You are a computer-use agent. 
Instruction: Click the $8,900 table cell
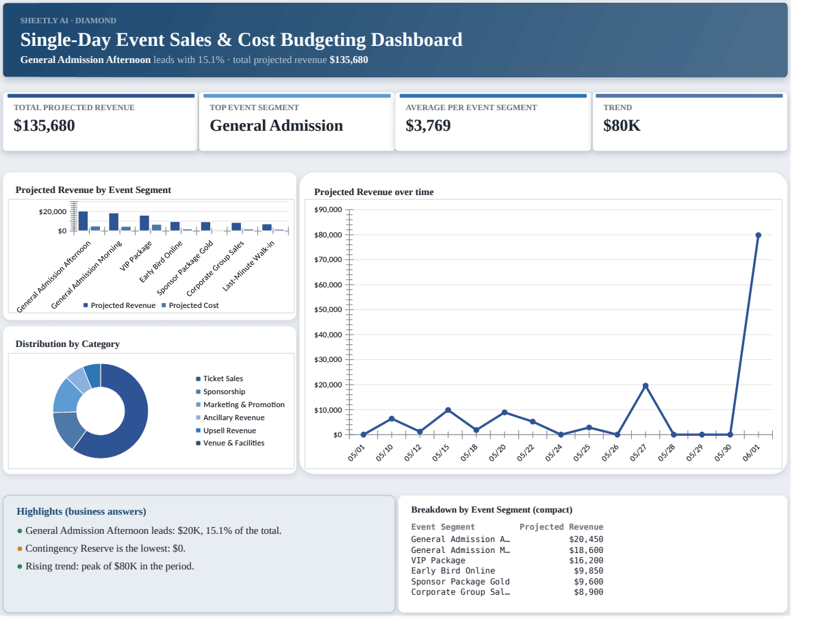coord(589,592)
